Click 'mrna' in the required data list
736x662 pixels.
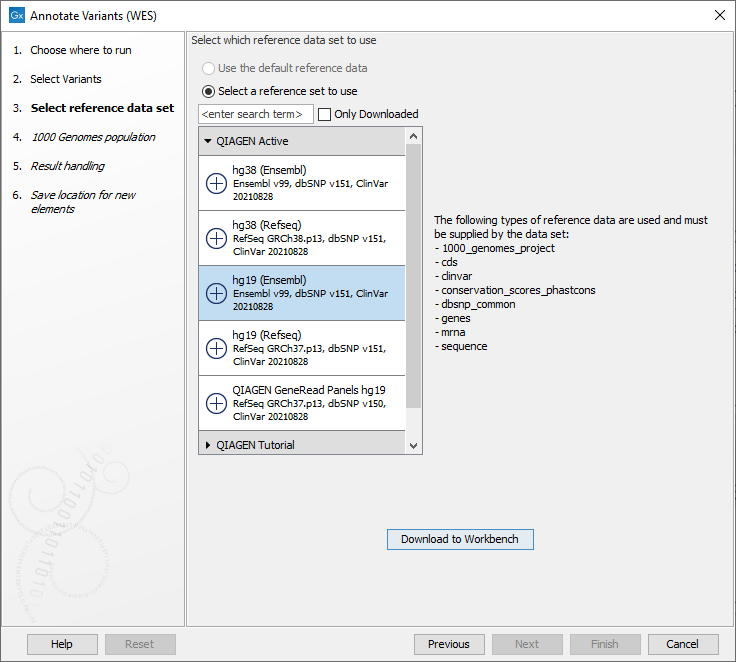(x=453, y=332)
